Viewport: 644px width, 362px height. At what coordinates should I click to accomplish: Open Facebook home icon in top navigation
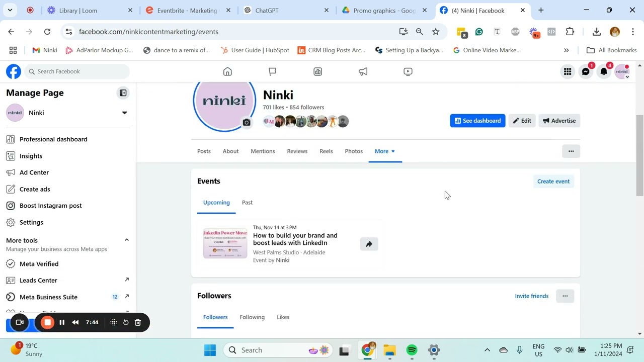[x=227, y=71]
